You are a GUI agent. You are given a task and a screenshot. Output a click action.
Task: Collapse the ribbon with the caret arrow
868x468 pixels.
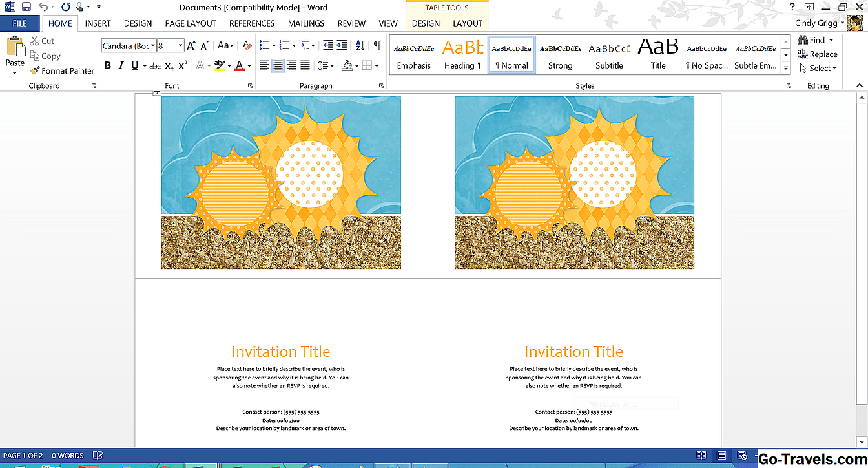pyautogui.click(x=860, y=85)
